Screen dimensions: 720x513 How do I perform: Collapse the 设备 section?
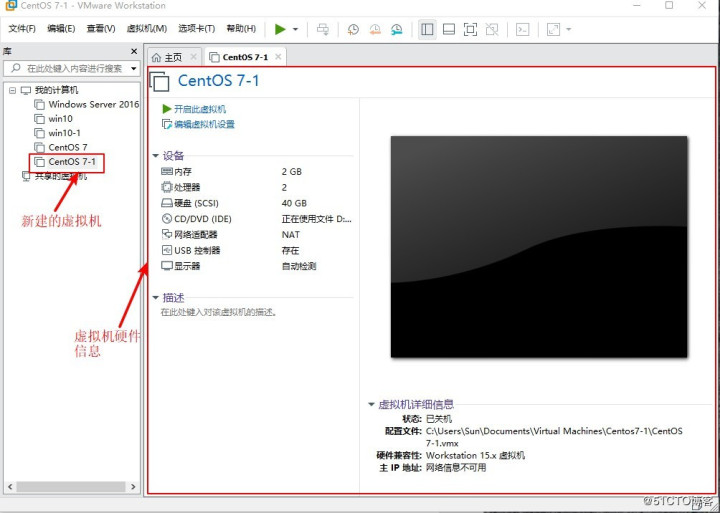[156, 156]
